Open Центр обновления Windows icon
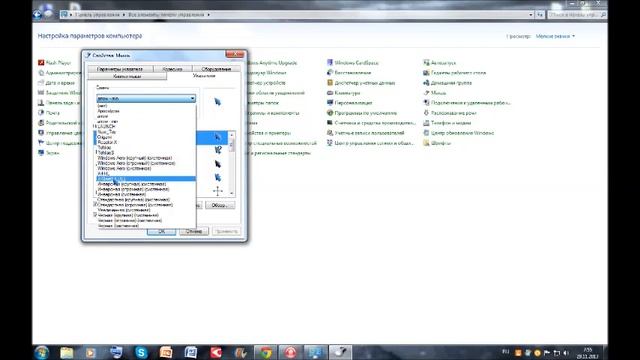Screen dimensions: 640x360 [458, 133]
